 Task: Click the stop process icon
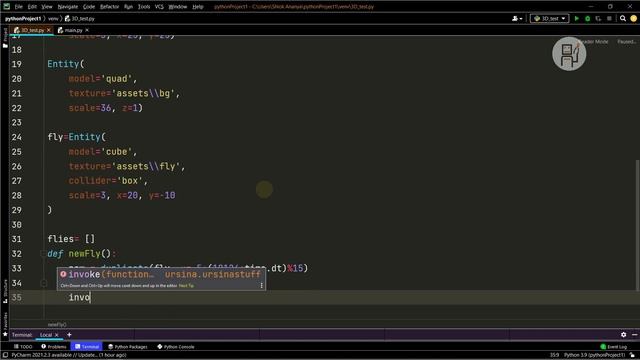point(609,18)
